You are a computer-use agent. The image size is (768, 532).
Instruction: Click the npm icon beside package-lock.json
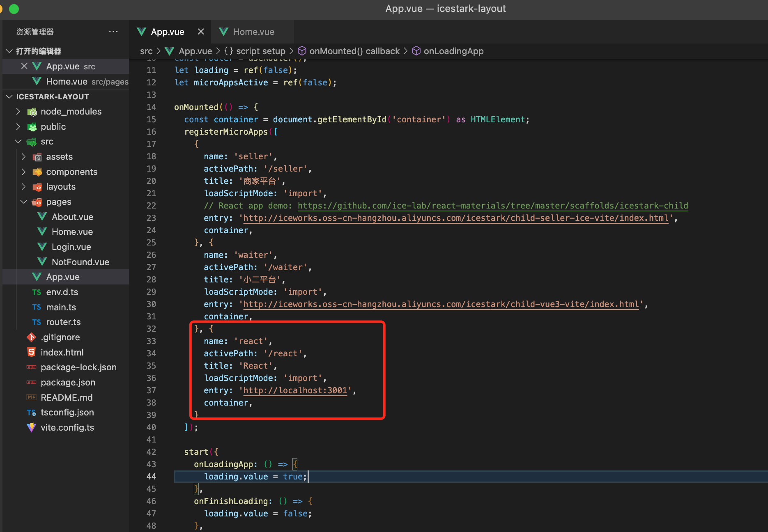point(32,367)
